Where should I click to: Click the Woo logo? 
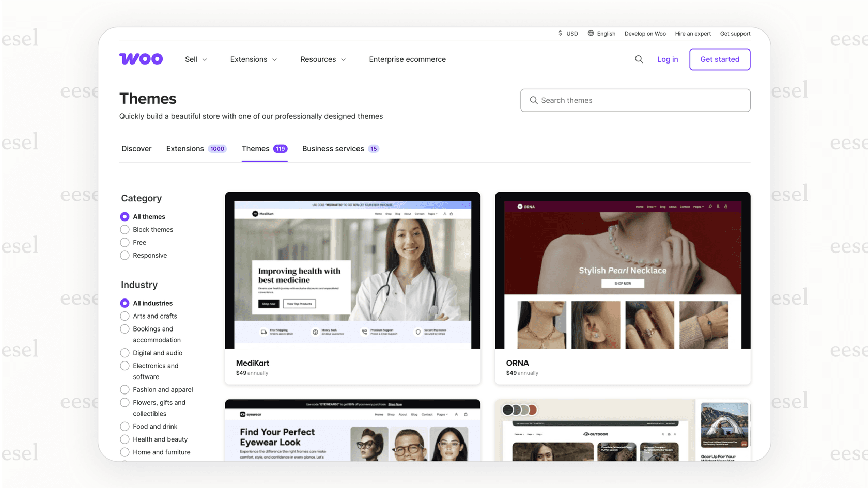pyautogui.click(x=141, y=59)
